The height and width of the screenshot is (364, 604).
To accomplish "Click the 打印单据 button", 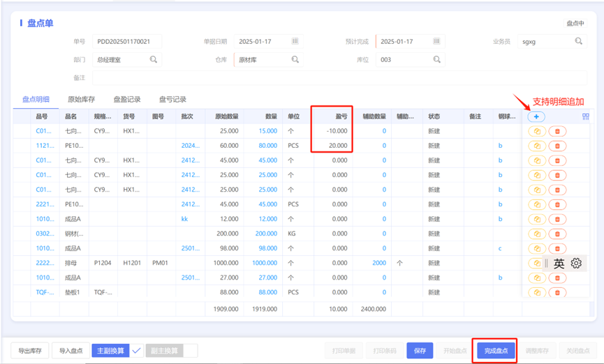I will point(344,351).
